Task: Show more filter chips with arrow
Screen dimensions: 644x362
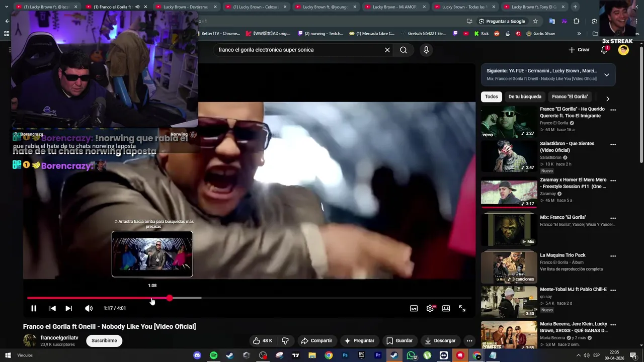Action: [x=607, y=99]
